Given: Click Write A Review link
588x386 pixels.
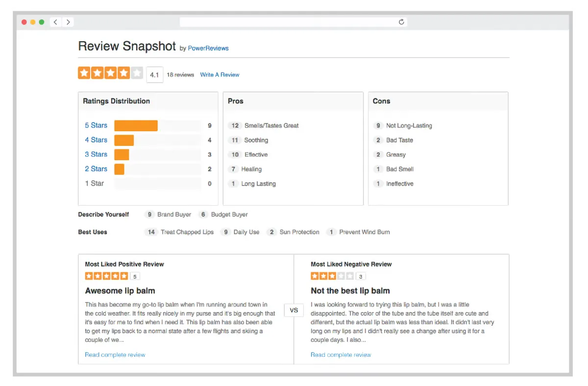Looking at the screenshot, I should (x=220, y=75).
